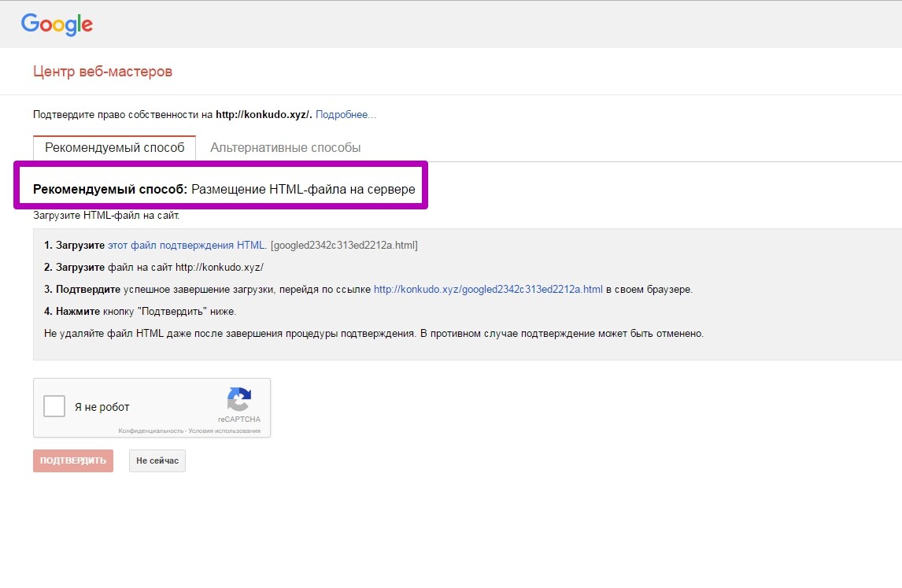The height and width of the screenshot is (588, 902).
Task: Download "этот файл подтверждения HTML" link
Action: (x=187, y=245)
